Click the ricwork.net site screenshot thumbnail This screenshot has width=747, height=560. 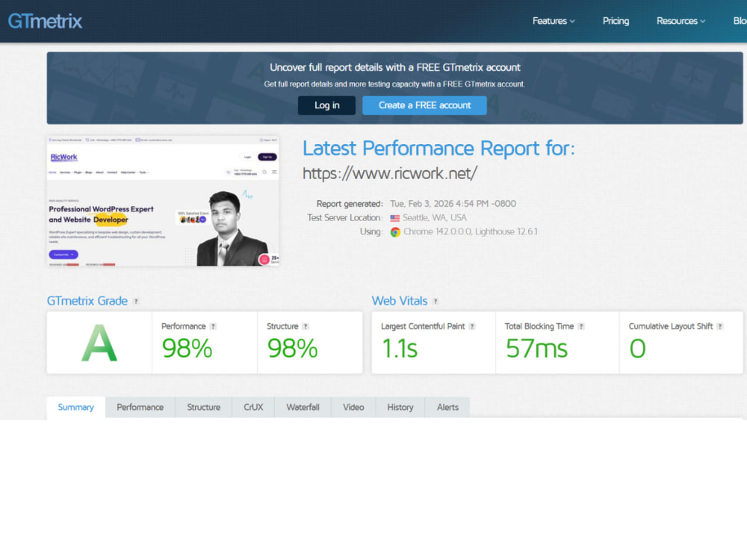(x=163, y=201)
